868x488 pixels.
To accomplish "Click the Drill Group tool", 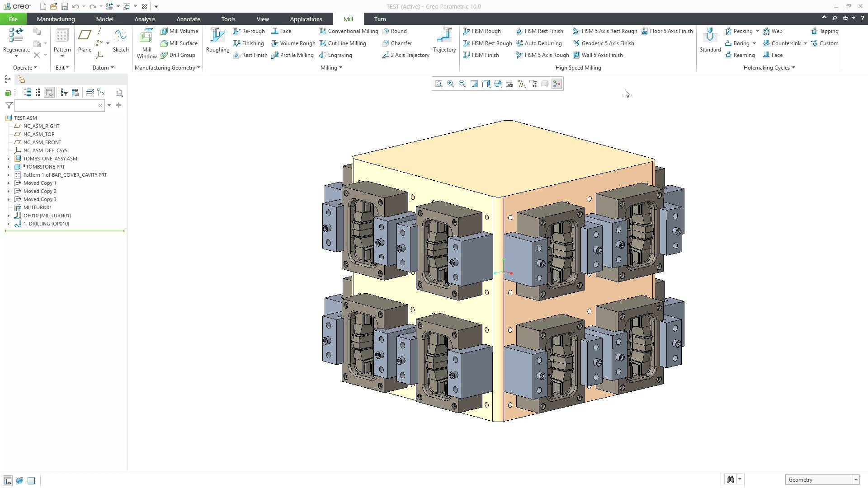I will 178,55.
